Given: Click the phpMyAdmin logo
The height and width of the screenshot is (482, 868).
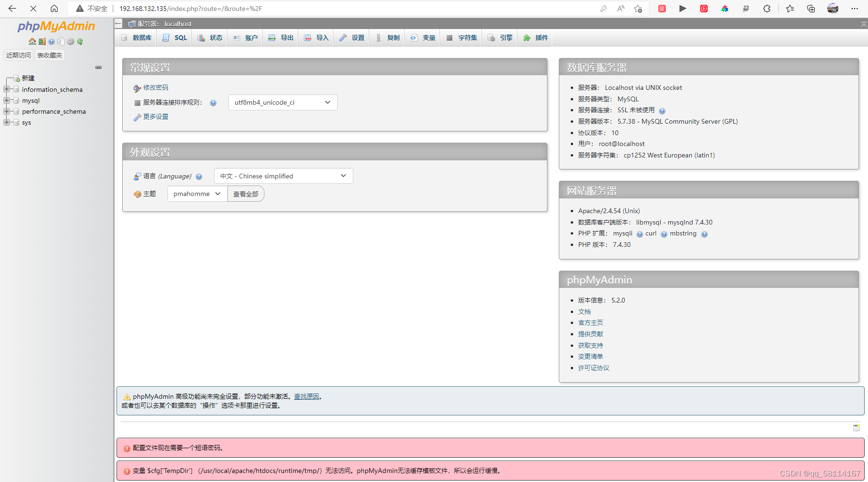Looking at the screenshot, I should tap(56, 26).
